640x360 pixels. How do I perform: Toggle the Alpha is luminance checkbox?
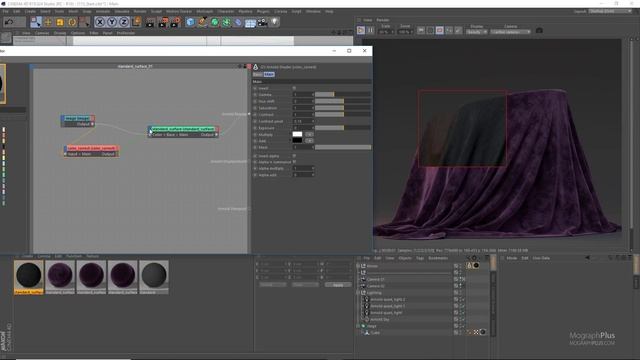click(294, 162)
